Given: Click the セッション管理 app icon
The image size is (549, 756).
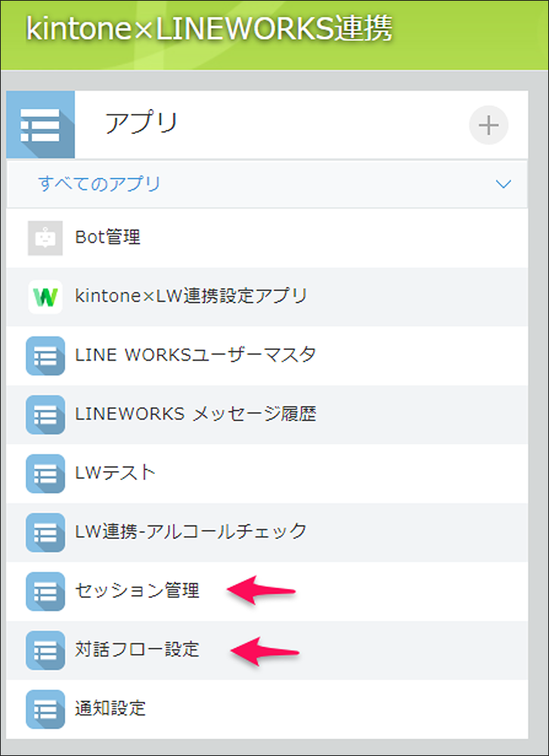Looking at the screenshot, I should (45, 591).
